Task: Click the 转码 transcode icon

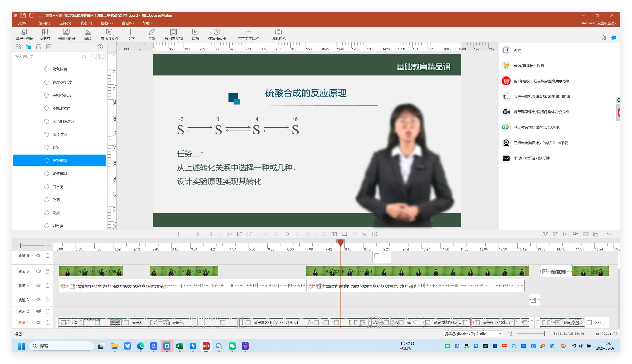Action: (x=195, y=34)
